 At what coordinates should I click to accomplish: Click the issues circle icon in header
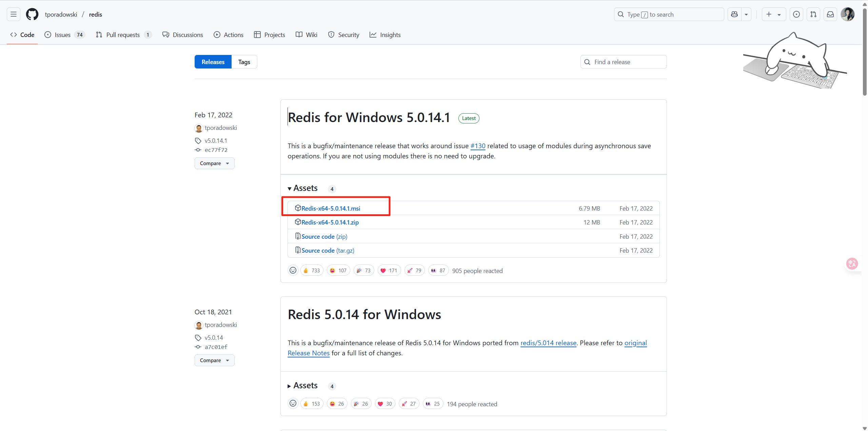pos(796,15)
